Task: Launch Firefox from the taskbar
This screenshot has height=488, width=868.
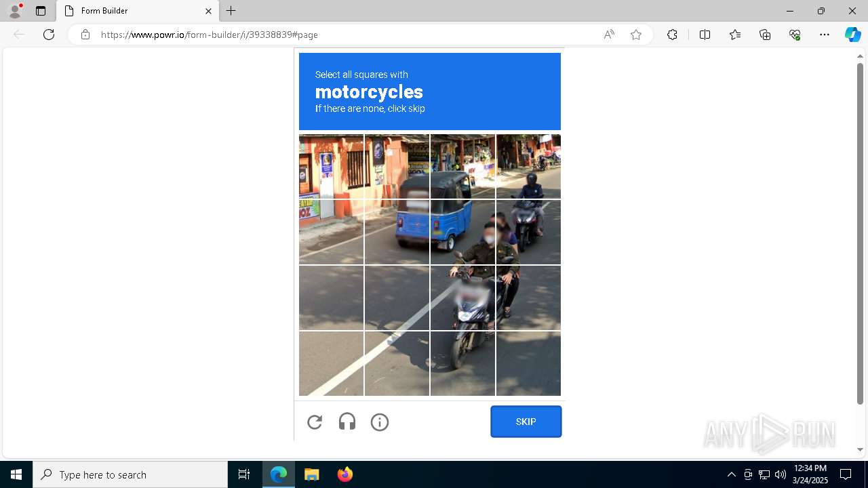Action: pos(344,474)
